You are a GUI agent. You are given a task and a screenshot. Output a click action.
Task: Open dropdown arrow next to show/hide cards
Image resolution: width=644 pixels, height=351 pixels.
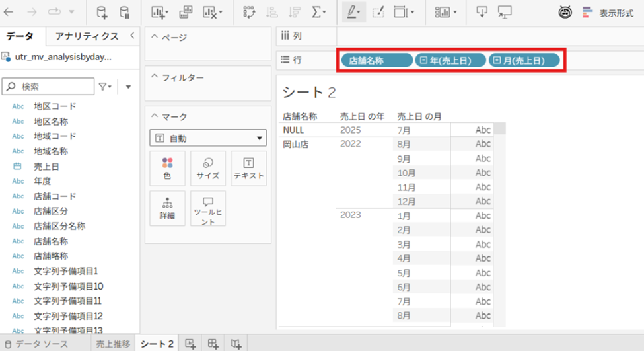[454, 12]
